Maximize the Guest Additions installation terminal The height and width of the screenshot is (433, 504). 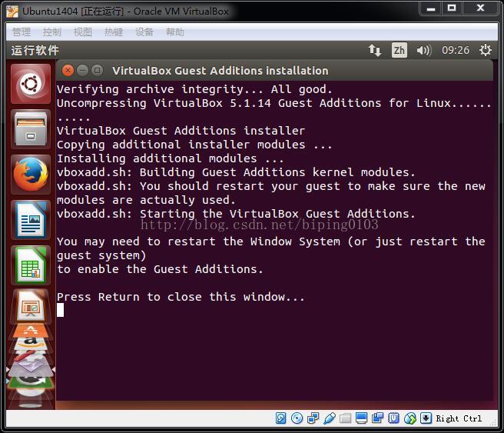click(x=97, y=70)
